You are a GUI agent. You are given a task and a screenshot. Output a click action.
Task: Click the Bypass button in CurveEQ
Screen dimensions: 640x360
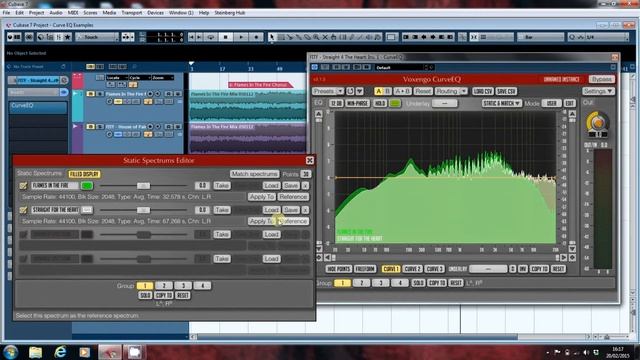pyautogui.click(x=601, y=79)
